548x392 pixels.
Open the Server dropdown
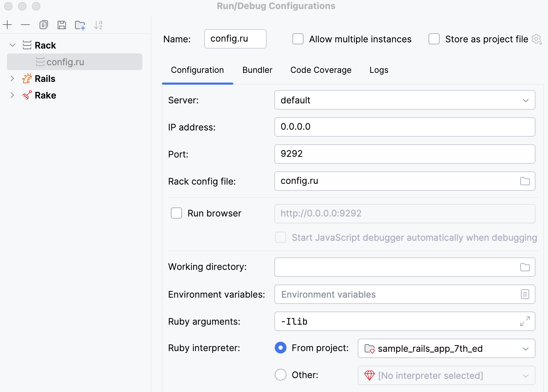click(405, 100)
